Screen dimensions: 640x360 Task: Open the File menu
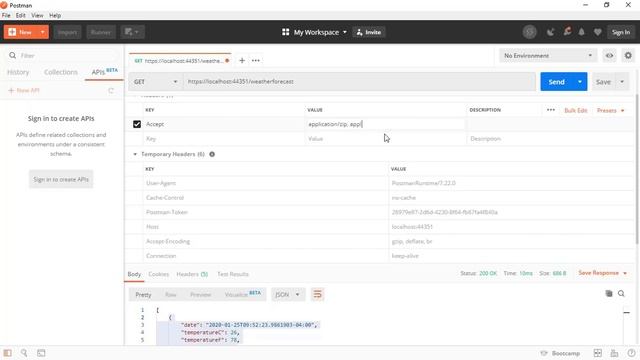click(x=6, y=15)
